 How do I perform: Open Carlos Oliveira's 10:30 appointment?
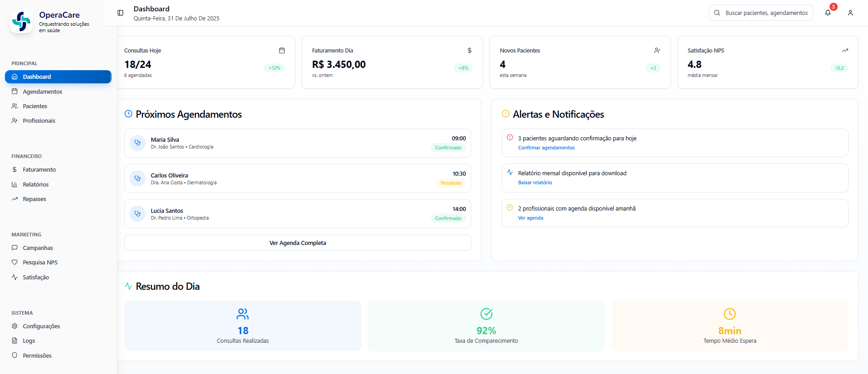pos(298,178)
